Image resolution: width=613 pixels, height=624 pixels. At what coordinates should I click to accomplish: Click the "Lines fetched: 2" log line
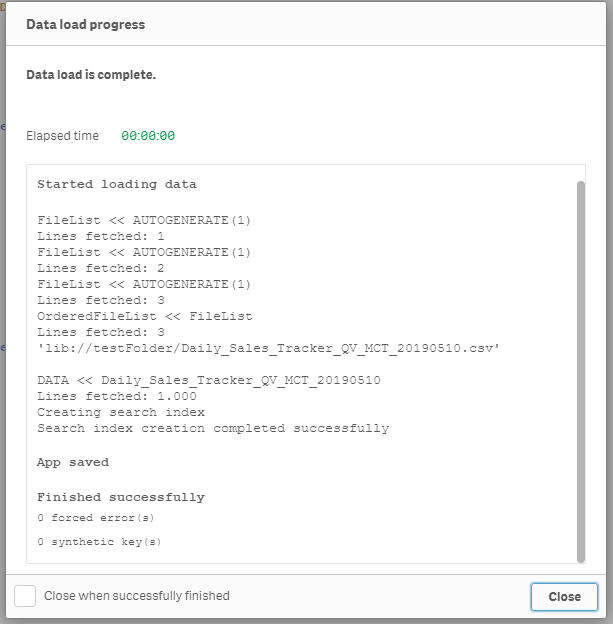point(101,268)
